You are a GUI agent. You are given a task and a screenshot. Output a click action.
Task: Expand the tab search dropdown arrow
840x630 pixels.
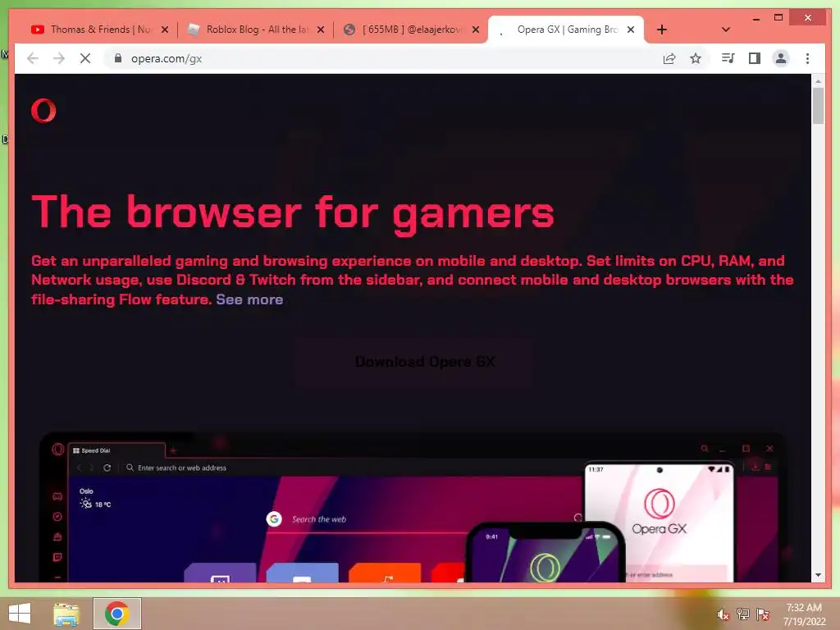[726, 30]
